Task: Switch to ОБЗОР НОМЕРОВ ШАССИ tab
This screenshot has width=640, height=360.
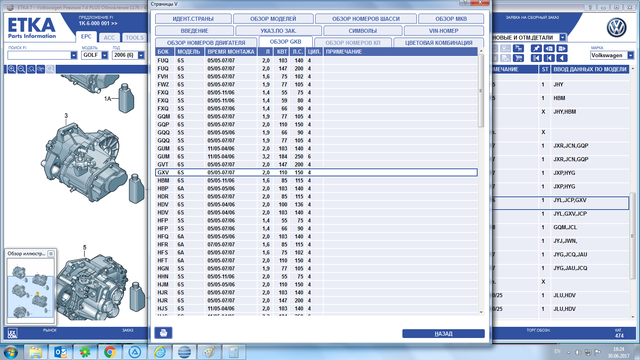Action: click(366, 19)
